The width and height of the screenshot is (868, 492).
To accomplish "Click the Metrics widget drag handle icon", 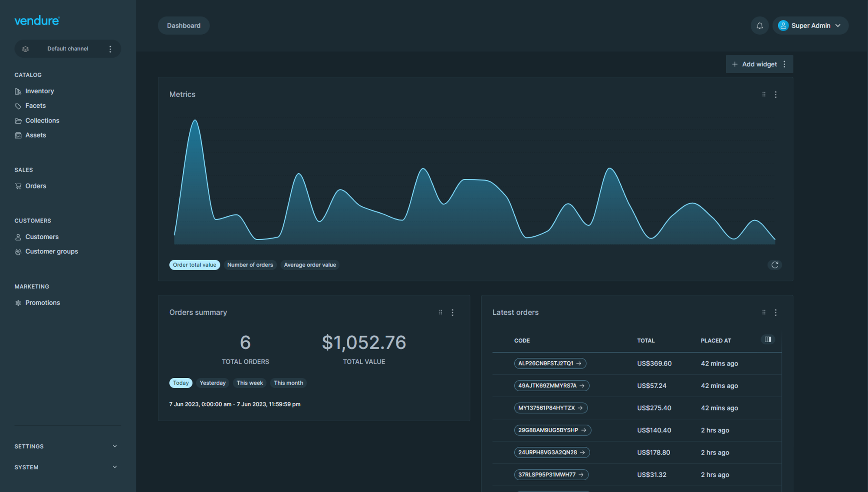I will (x=764, y=94).
